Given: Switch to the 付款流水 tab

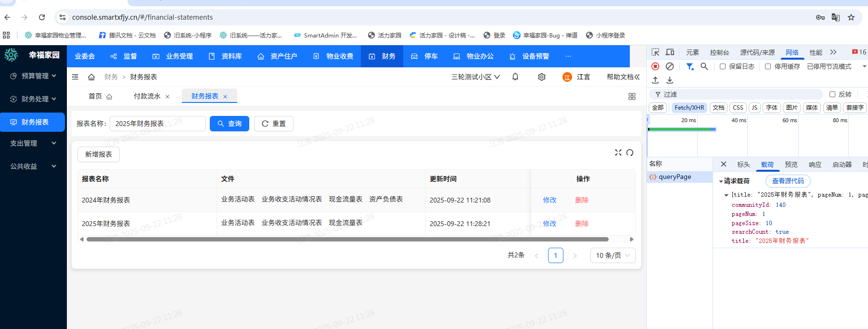Looking at the screenshot, I should tap(147, 96).
